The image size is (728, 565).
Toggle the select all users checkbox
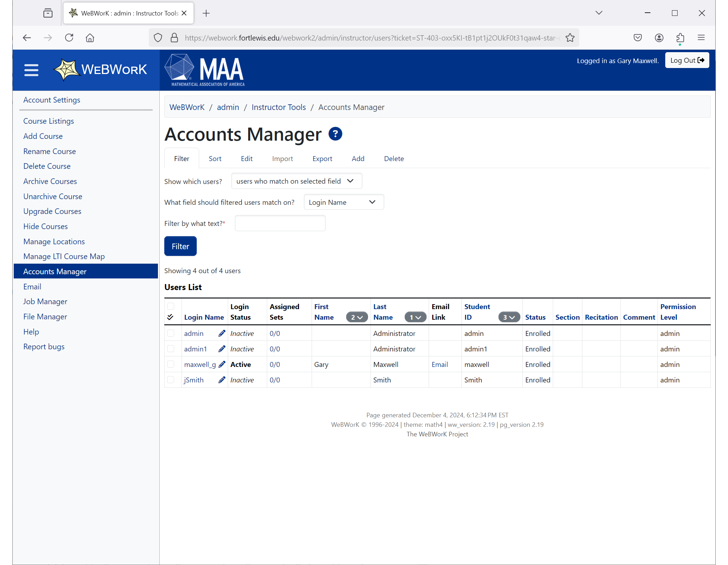tap(171, 306)
